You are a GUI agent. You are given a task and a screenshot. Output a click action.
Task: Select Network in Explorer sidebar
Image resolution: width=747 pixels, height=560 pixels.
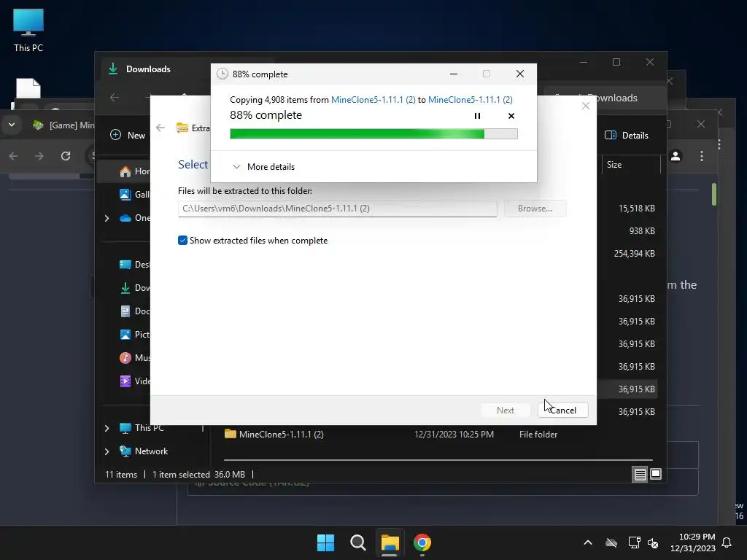tap(144, 451)
